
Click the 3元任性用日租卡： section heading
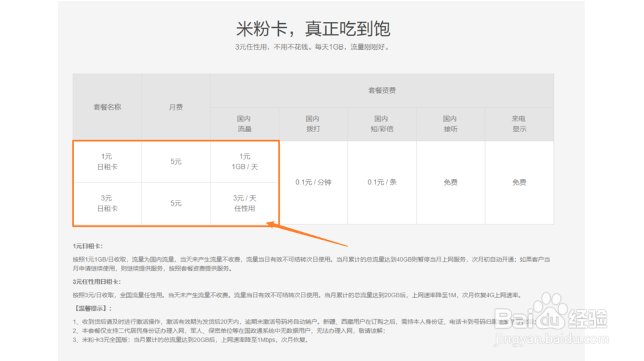pos(97,282)
